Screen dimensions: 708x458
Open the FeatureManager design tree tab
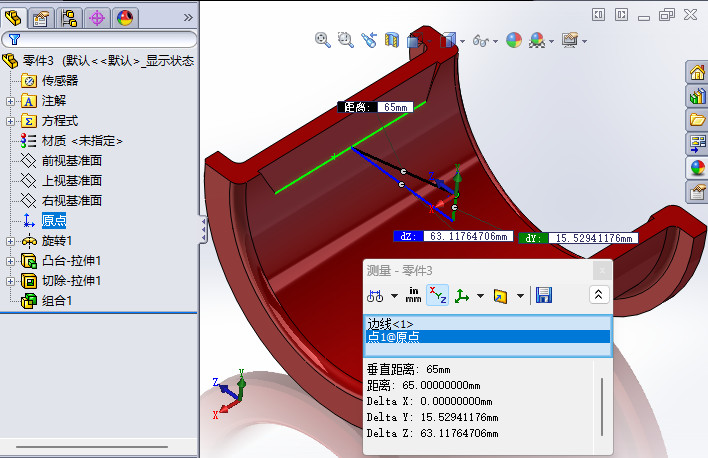coord(13,18)
